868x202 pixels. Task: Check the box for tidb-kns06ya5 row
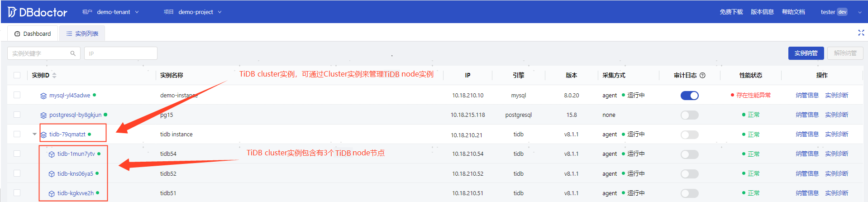[x=17, y=173]
